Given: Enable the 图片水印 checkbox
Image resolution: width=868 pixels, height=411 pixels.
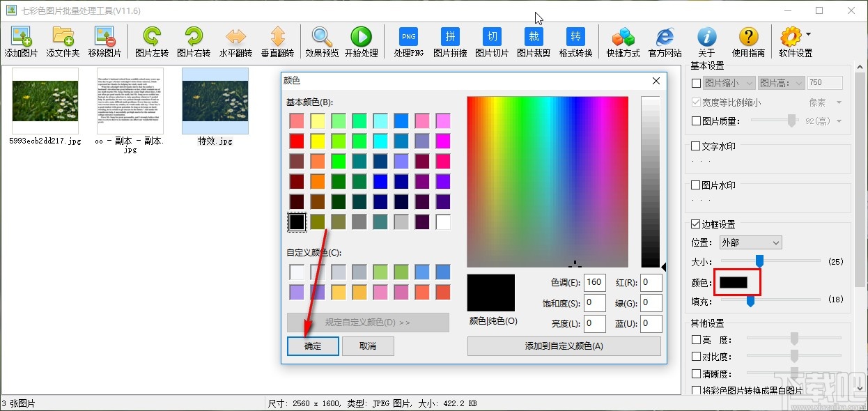Looking at the screenshot, I should pos(696,185).
